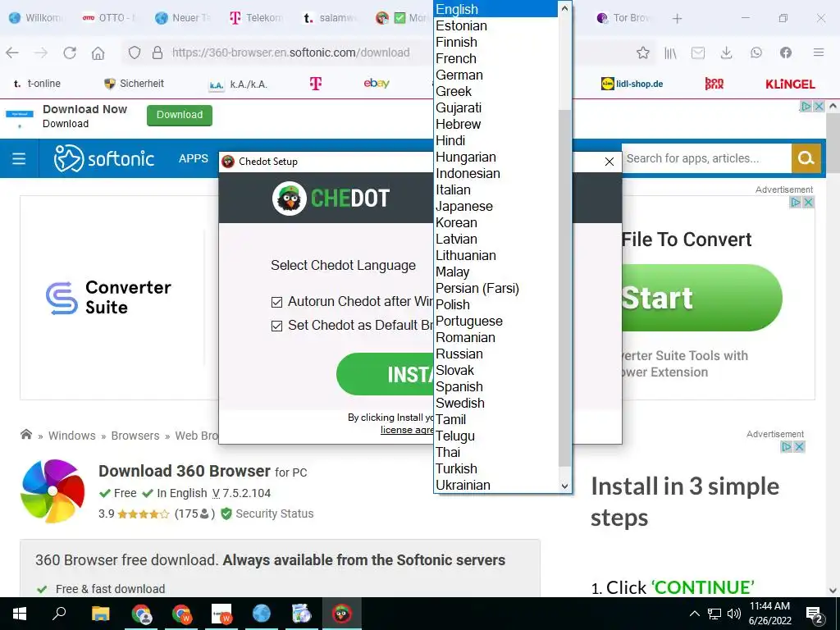Select English in language list
Viewport: 840px width, 630px height.
495,9
